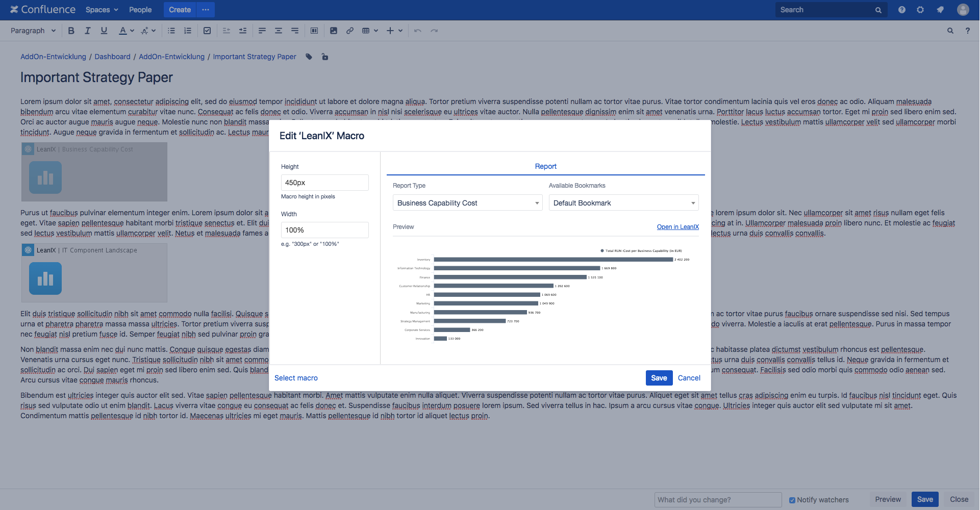The height and width of the screenshot is (510, 980).
Task: Indent the current paragraph
Action: 243,31
